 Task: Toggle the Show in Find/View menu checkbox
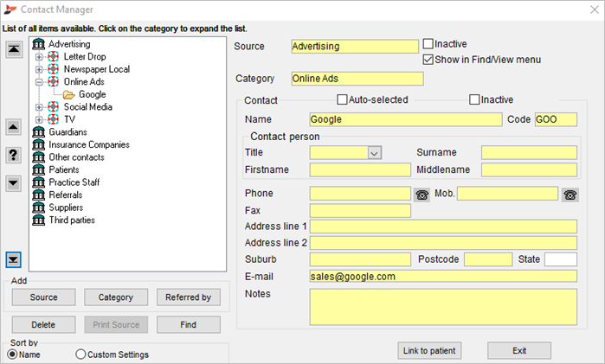pos(428,60)
